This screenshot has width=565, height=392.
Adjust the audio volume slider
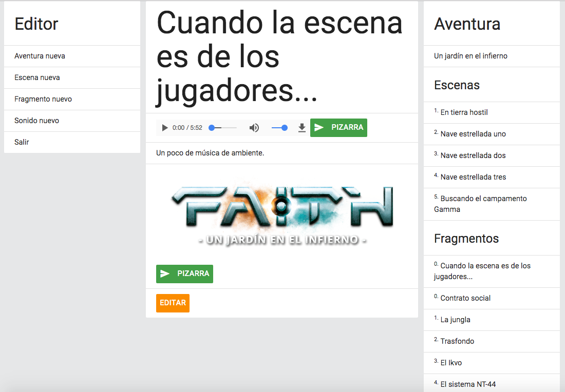coord(279,128)
